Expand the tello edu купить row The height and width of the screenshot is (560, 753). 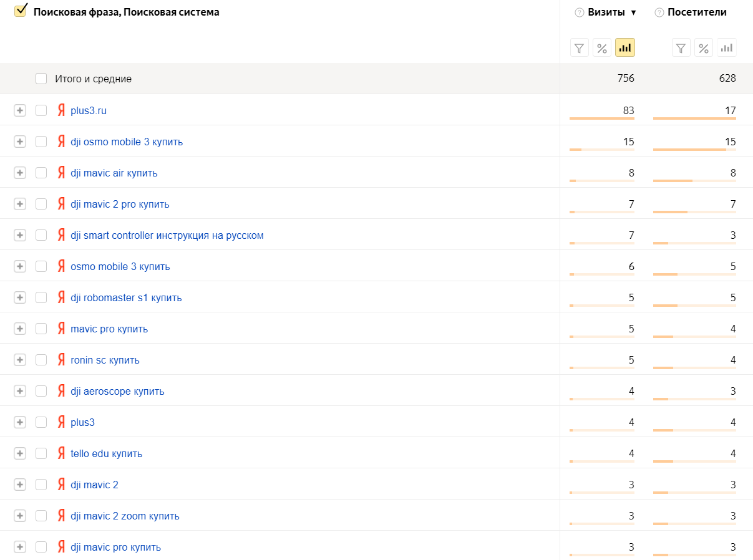[20, 453]
